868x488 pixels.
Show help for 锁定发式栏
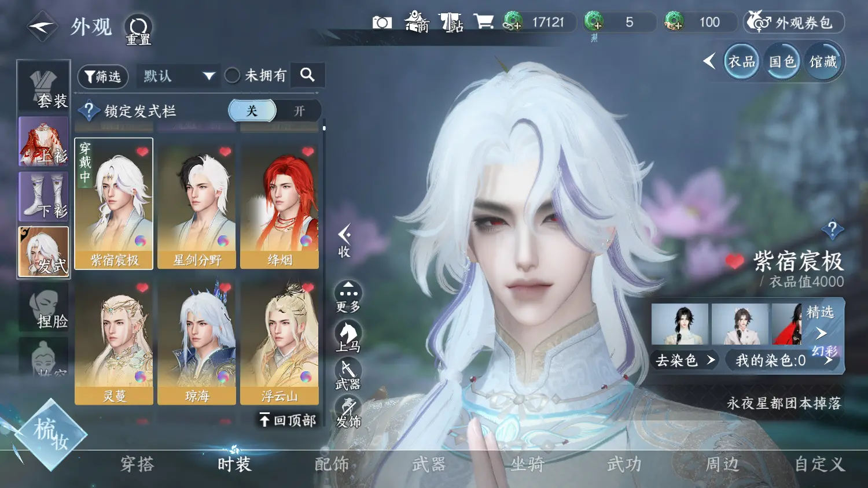point(89,110)
